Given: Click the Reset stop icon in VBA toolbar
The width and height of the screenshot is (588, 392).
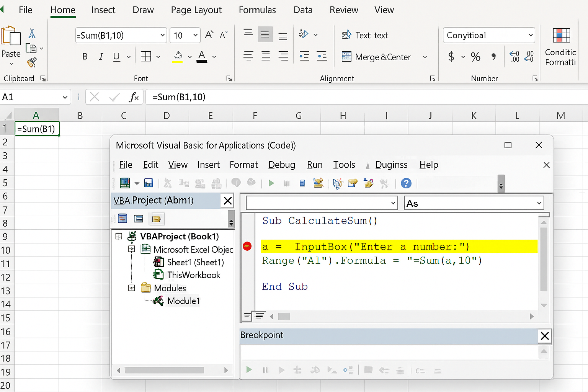Looking at the screenshot, I should pyautogui.click(x=302, y=183).
